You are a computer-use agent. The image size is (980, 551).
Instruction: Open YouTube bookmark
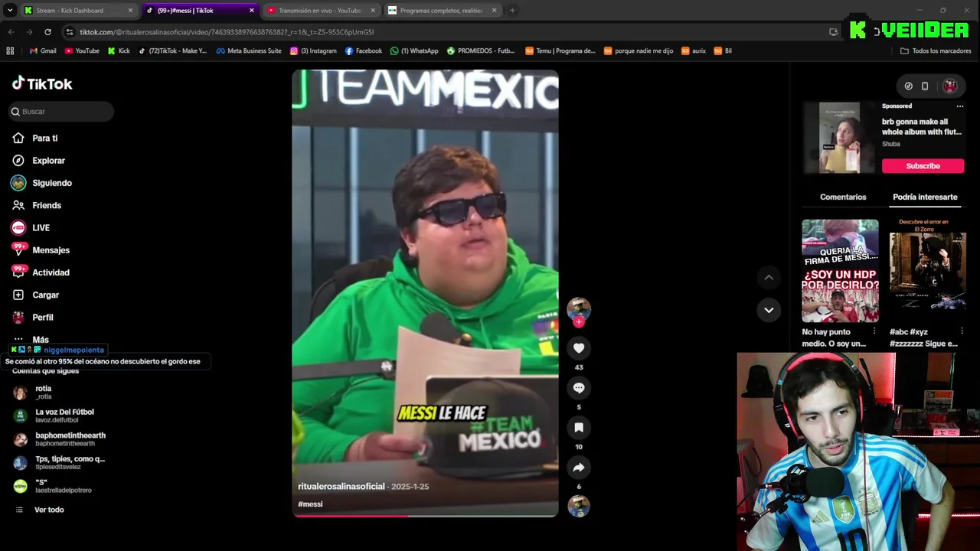click(82, 51)
